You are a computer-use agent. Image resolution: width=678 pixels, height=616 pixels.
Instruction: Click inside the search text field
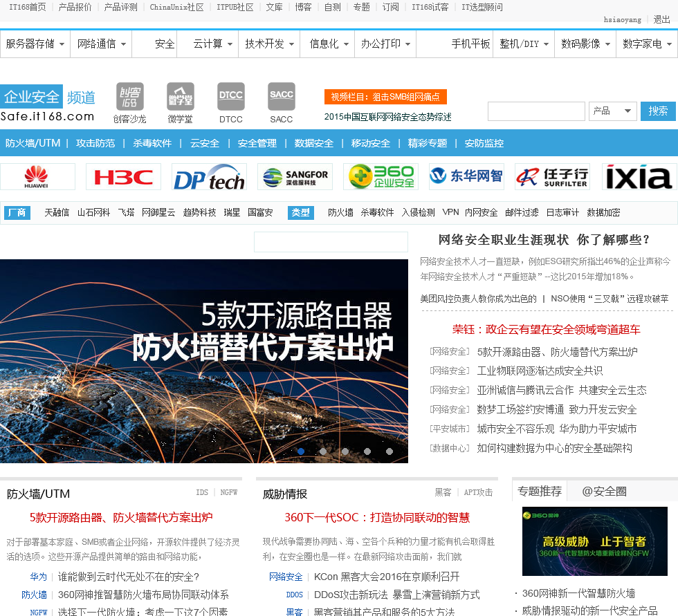coord(536,111)
